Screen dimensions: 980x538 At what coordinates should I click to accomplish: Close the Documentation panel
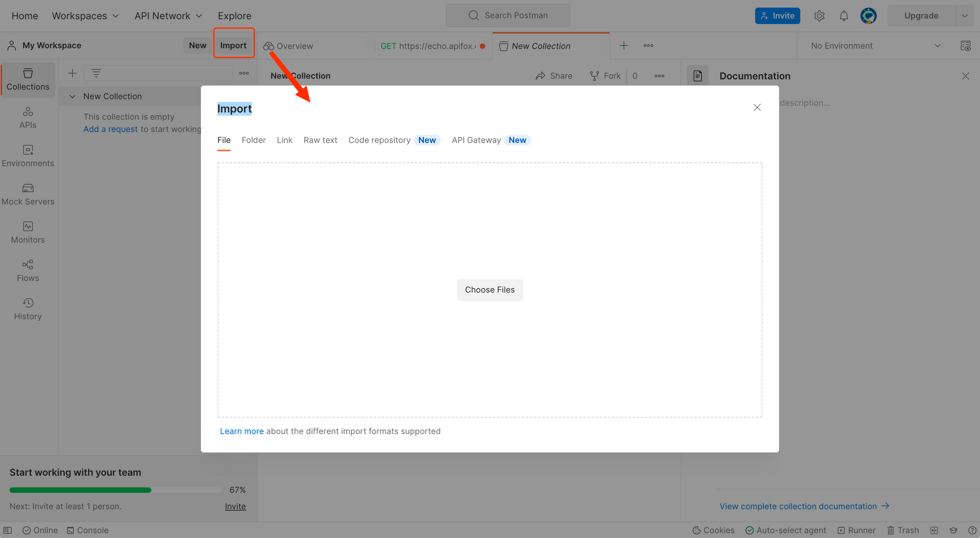pos(965,76)
